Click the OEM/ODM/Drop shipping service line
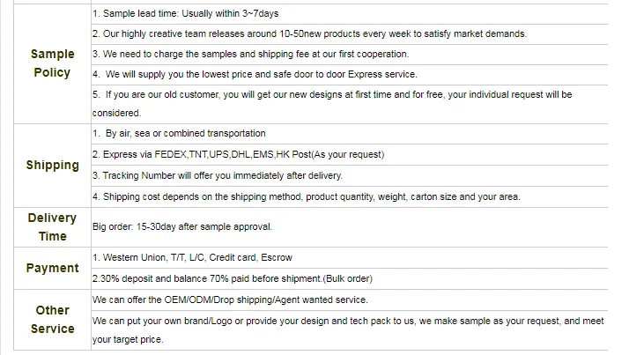The height and width of the screenshot is (355, 644). [230, 300]
